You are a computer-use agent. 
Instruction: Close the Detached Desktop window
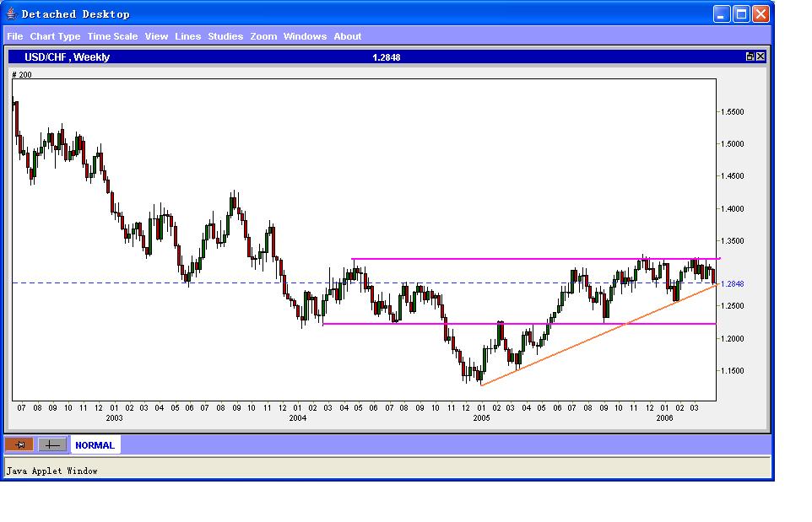tap(761, 14)
